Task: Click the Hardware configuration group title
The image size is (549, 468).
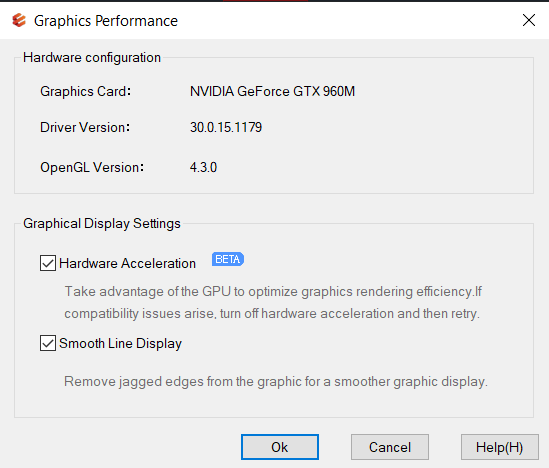Action: coord(92,58)
